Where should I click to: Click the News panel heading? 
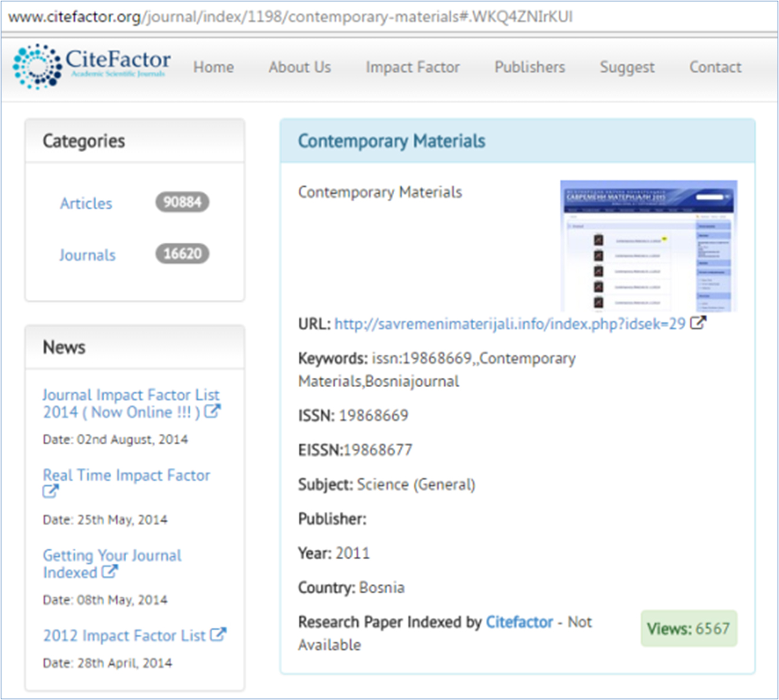point(64,347)
